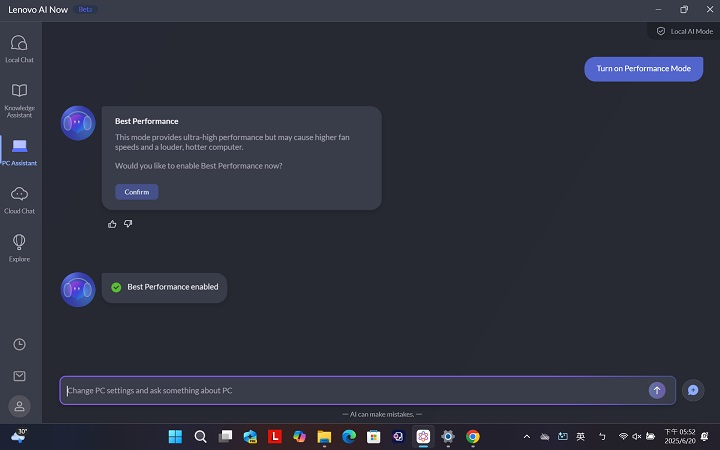Launch Microsoft Edge from taskbar
This screenshot has width=720, height=450.
(349, 437)
